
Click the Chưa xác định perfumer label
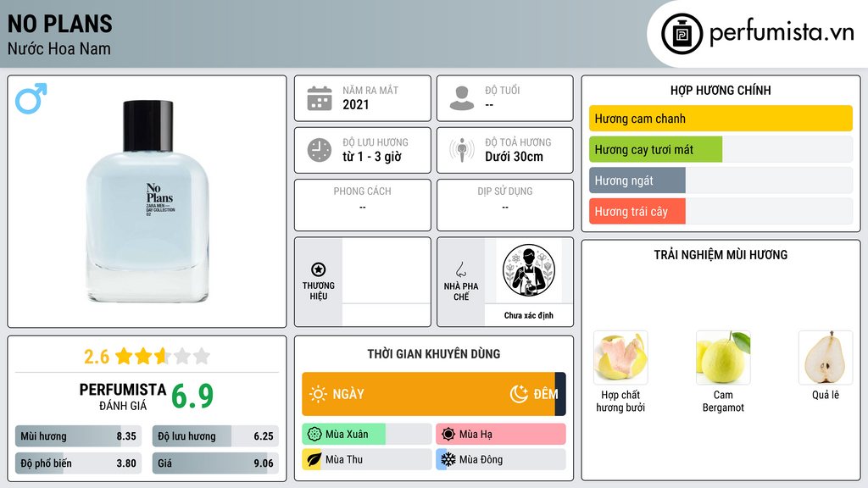click(528, 315)
